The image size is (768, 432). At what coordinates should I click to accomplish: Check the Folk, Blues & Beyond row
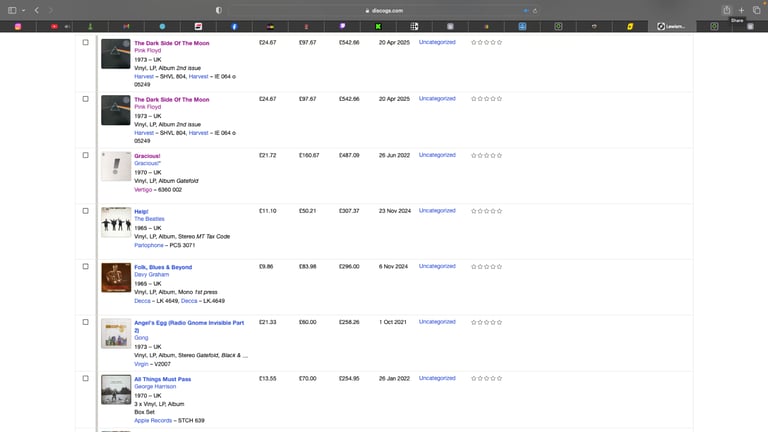pos(86,266)
